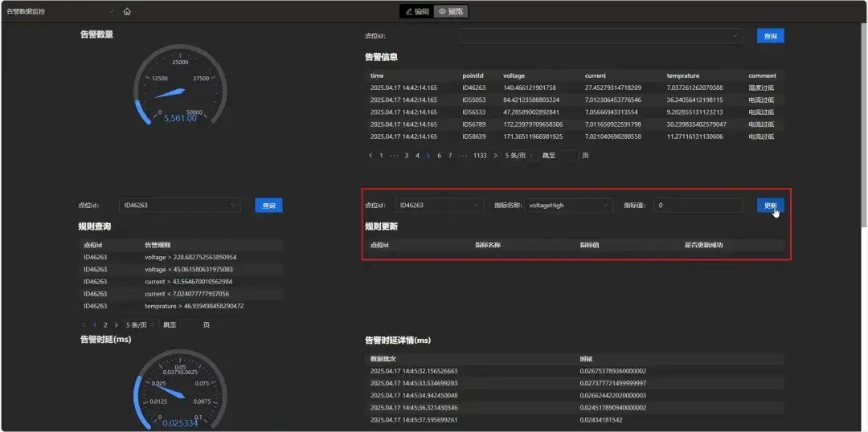Click the comment column header

[x=762, y=75]
